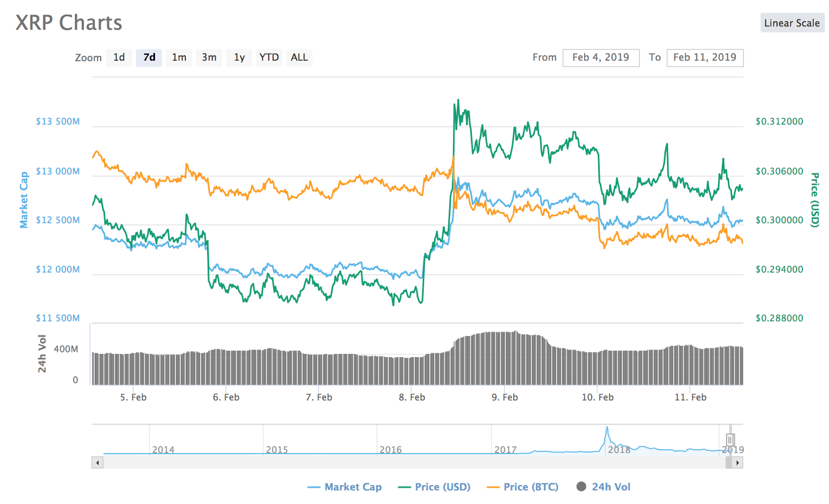Viewport: 829px width, 504px height.
Task: Edit the From date field
Action: (601, 57)
